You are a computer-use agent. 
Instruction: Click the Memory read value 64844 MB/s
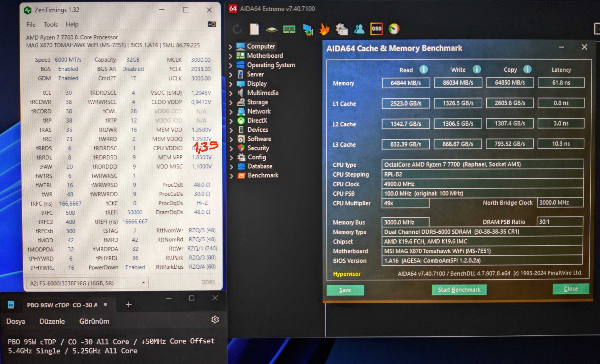tap(406, 83)
